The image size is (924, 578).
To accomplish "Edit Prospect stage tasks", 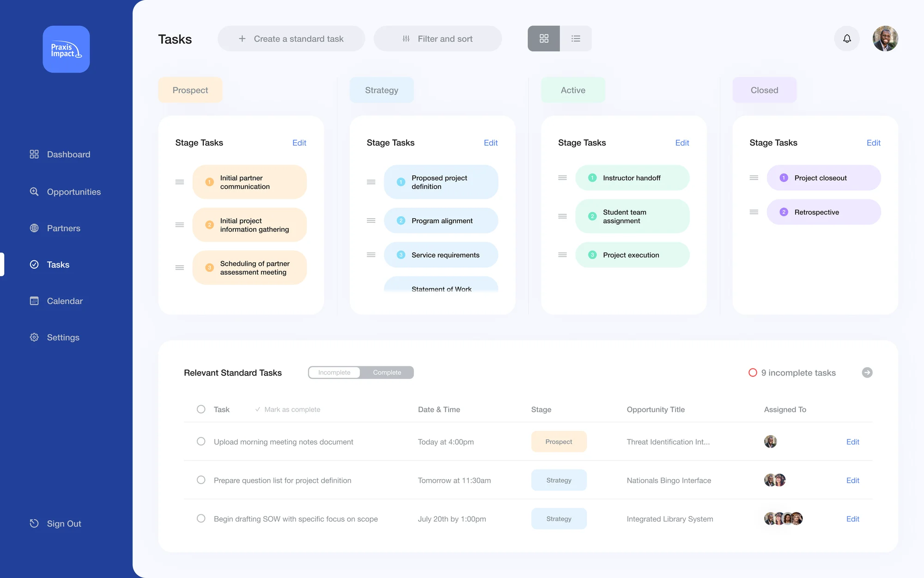I will click(299, 143).
